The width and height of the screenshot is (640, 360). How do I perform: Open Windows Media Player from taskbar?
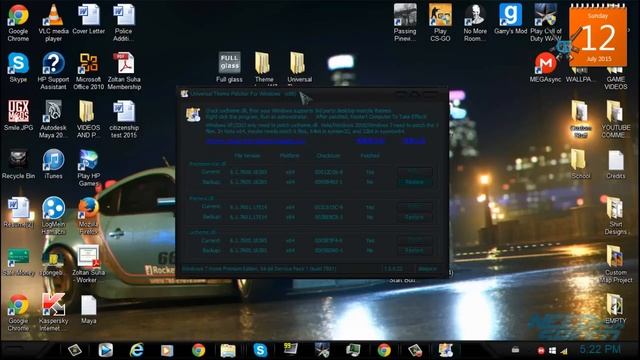[167, 350]
